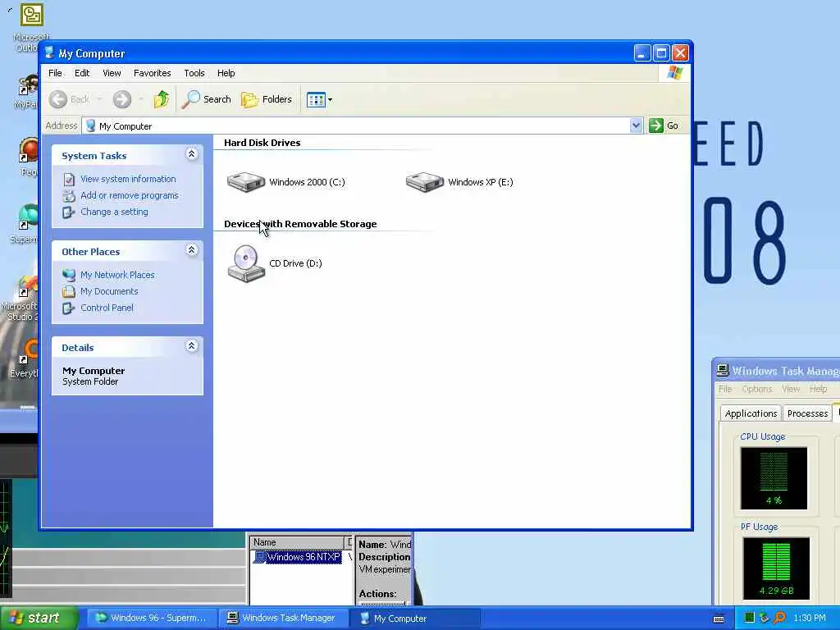This screenshot has width=840, height=630.
Task: Open the View menu in Task Manager
Action: (791, 389)
